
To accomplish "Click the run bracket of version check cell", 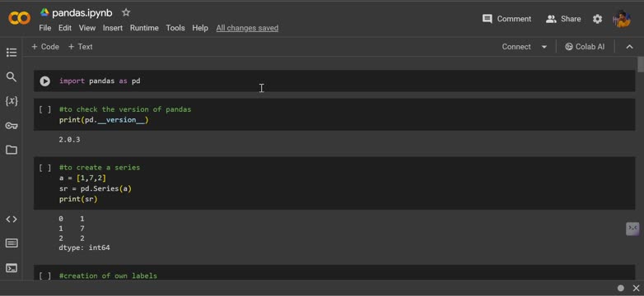I will point(45,109).
